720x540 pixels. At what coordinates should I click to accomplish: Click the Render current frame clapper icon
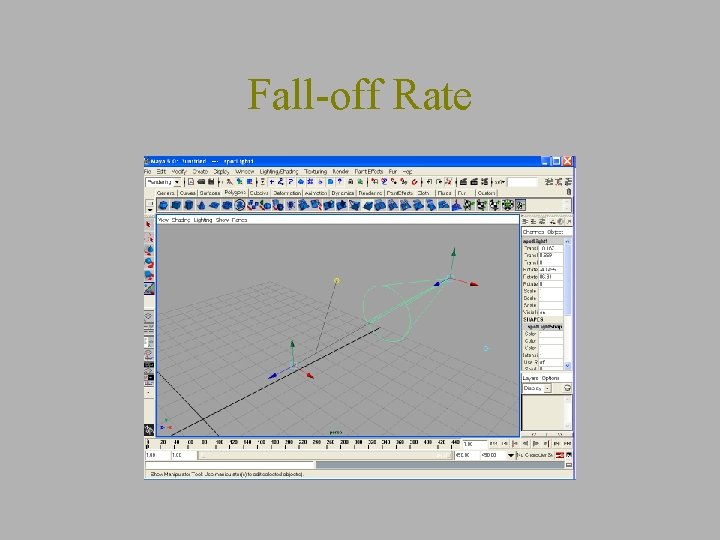[x=464, y=182]
